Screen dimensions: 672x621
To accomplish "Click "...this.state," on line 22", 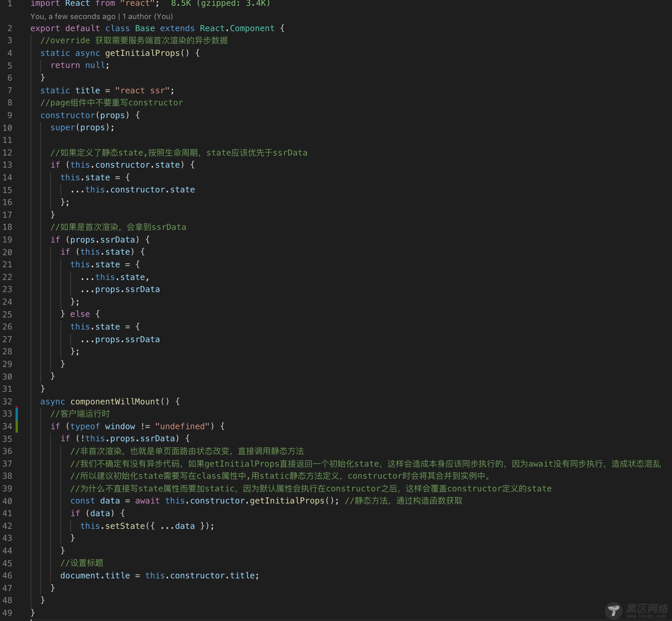I will pyautogui.click(x=115, y=277).
